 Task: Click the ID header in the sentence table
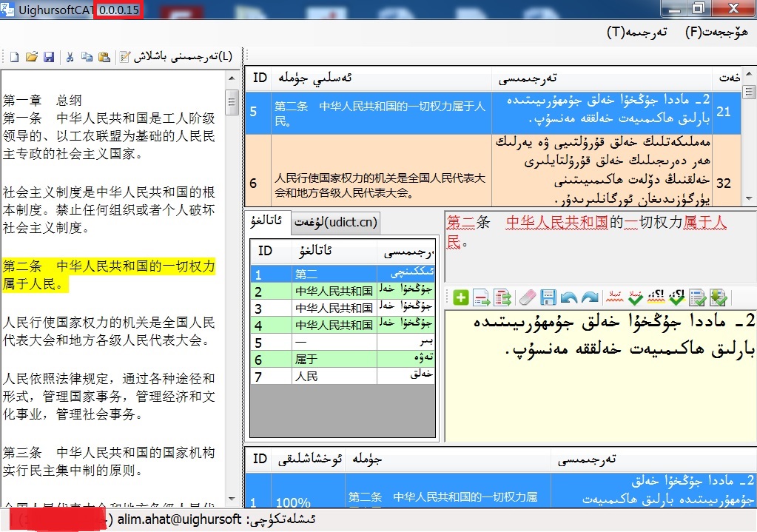[260, 78]
